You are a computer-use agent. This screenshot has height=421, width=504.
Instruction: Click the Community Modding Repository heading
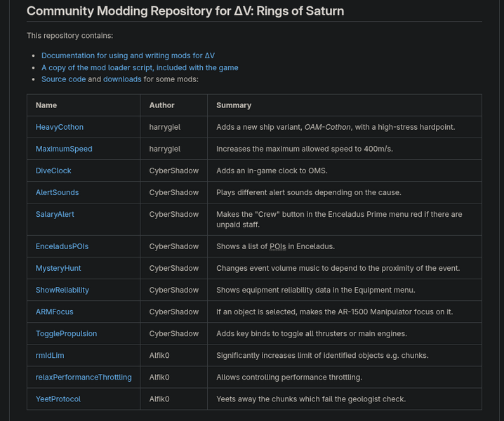point(185,11)
